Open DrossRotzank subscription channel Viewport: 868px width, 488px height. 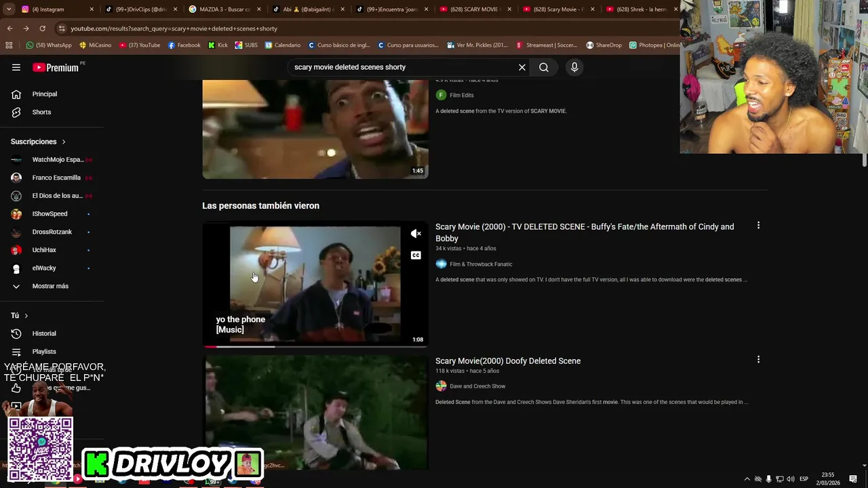[x=52, y=232]
